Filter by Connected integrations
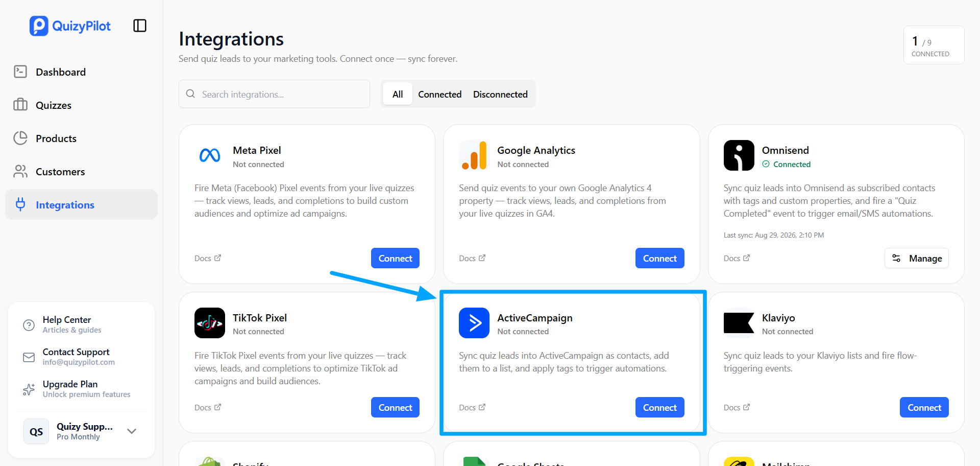 [440, 94]
